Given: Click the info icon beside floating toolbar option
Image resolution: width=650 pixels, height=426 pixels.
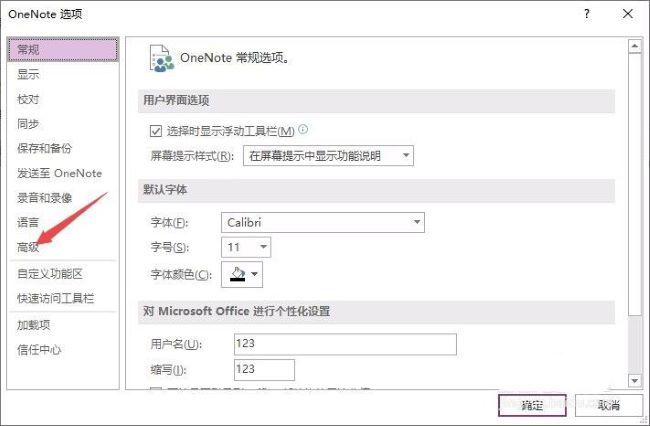Looking at the screenshot, I should 303,130.
